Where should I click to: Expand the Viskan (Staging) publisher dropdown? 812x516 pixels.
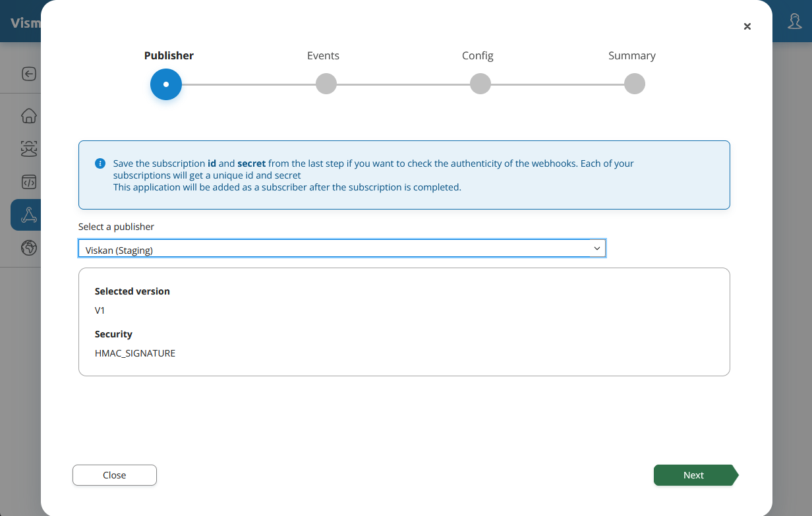pos(341,248)
